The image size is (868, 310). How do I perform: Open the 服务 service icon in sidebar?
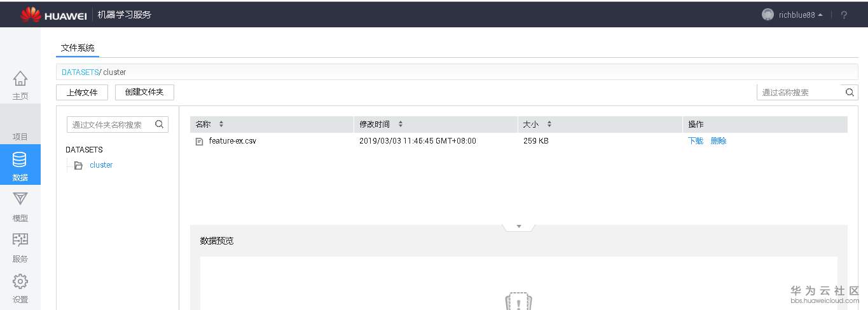pos(20,240)
